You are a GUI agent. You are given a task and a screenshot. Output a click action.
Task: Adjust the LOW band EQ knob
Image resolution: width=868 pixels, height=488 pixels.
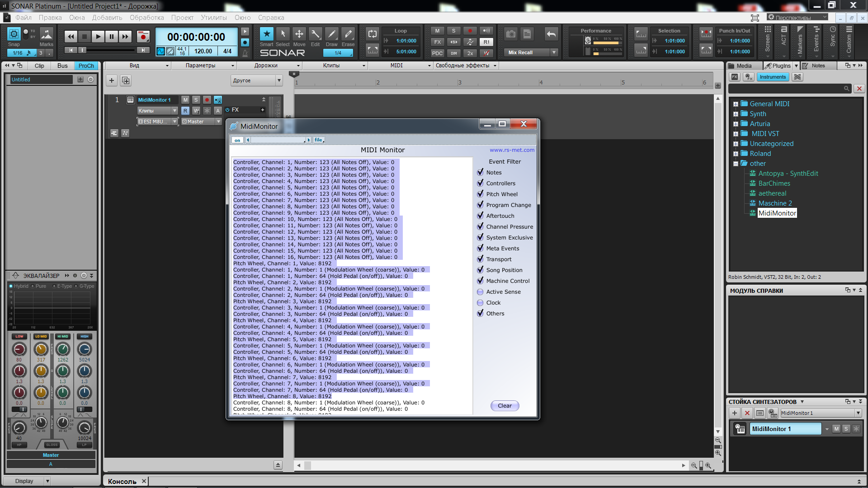pos(19,349)
